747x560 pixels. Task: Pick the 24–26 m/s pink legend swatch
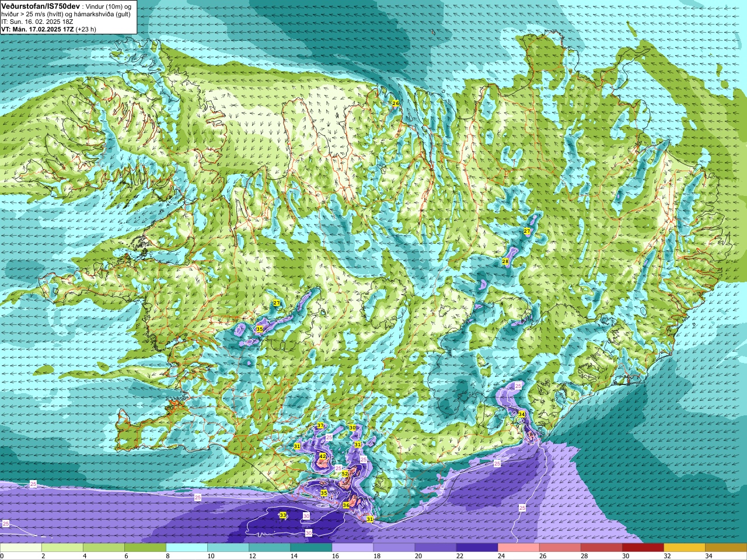(x=518, y=548)
